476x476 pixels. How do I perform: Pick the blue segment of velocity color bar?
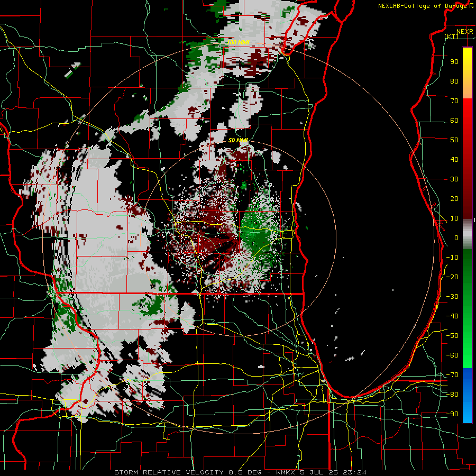click(467, 395)
